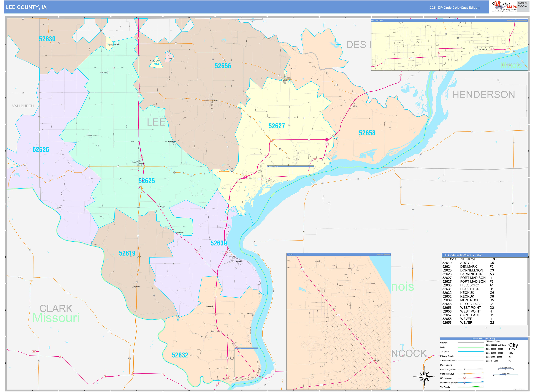Screen dimensions: 534x392
Task: Select the LEE COUNTY, IA title
Action: (x=26, y=7)
